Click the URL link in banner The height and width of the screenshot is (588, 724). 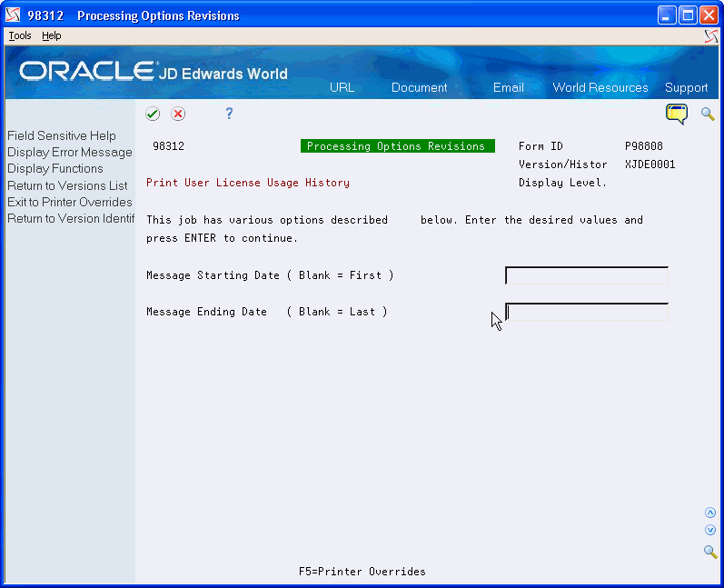pyautogui.click(x=342, y=88)
